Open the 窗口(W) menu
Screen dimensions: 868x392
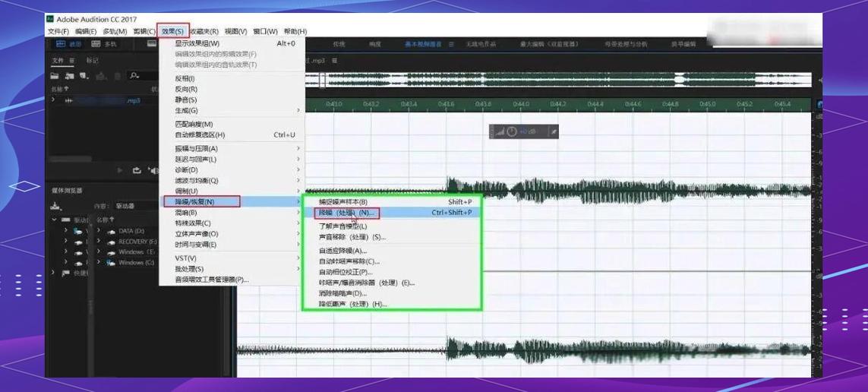[x=264, y=32]
